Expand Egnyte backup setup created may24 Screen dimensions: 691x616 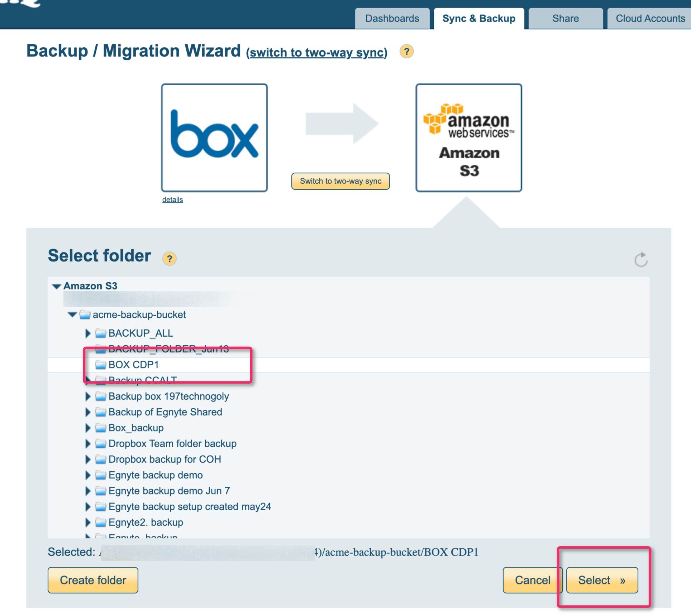(88, 507)
